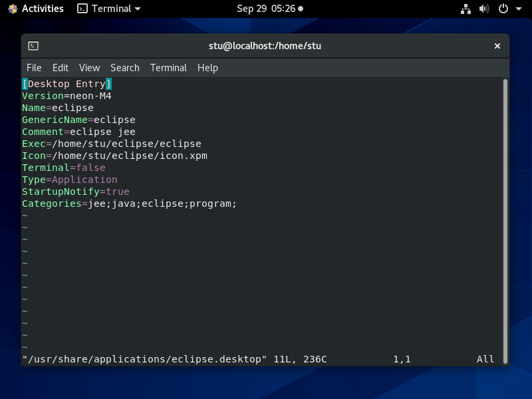The height and width of the screenshot is (399, 532).
Task: Expand the system menu arrow beside the power icon
Action: coord(519,9)
